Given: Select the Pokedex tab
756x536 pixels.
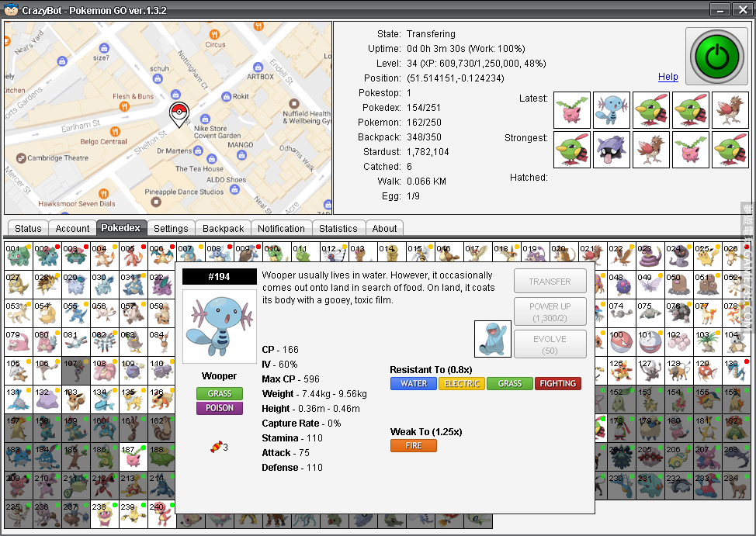Looking at the screenshot, I should (120, 227).
